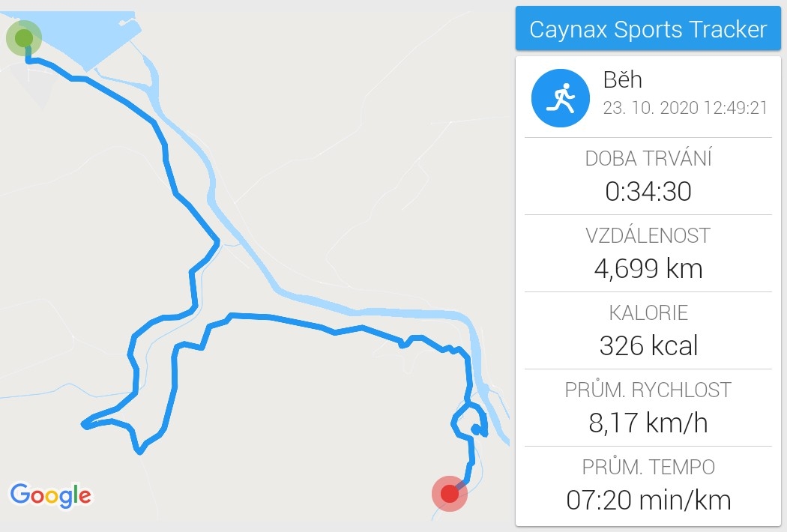Click the red finish marker on map
787x532 pixels.
[450, 493]
